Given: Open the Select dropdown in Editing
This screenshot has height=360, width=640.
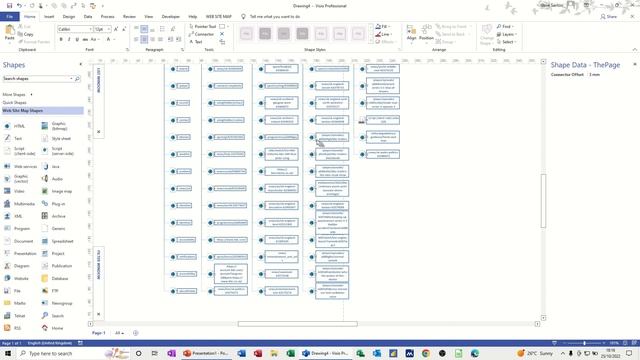Looking at the screenshot, I should (x=507, y=42).
